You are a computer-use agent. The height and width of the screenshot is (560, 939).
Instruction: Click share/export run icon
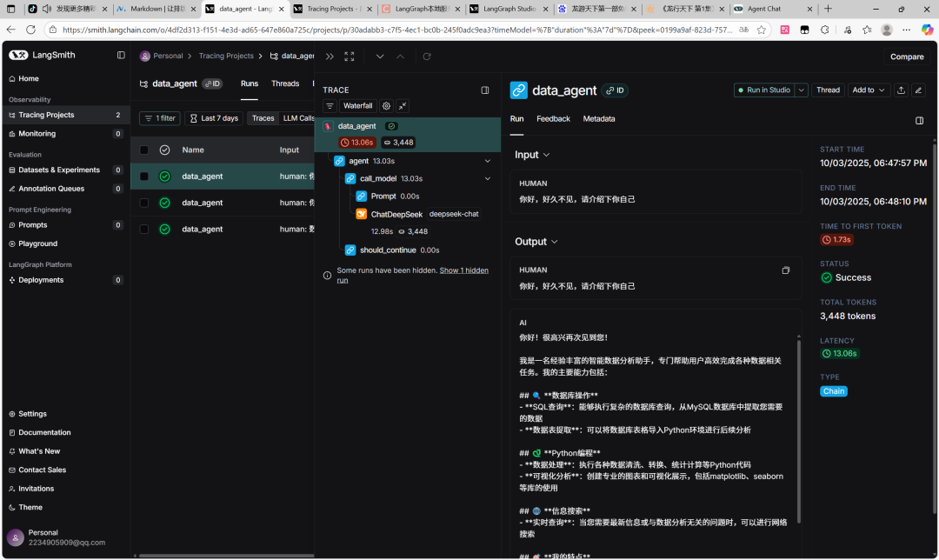pos(901,90)
